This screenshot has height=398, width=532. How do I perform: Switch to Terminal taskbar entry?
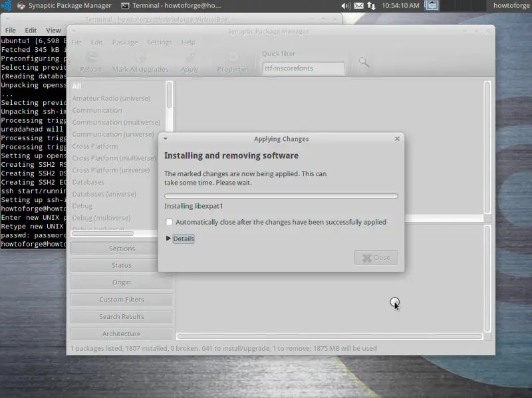pyautogui.click(x=172, y=5)
